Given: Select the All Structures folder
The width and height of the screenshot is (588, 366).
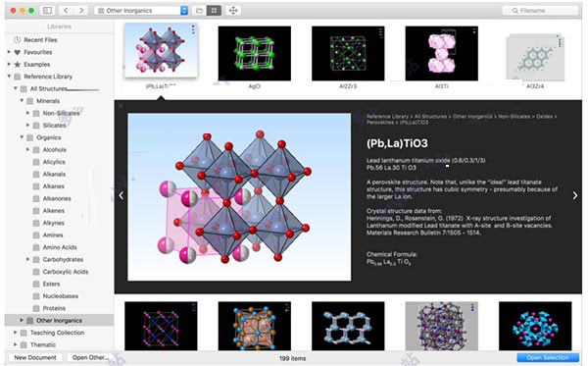Looking at the screenshot, I should 43,88.
